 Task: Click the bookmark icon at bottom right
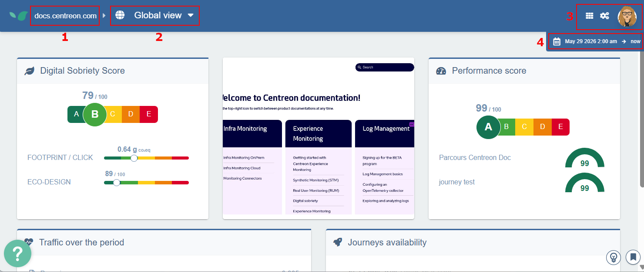point(633,257)
